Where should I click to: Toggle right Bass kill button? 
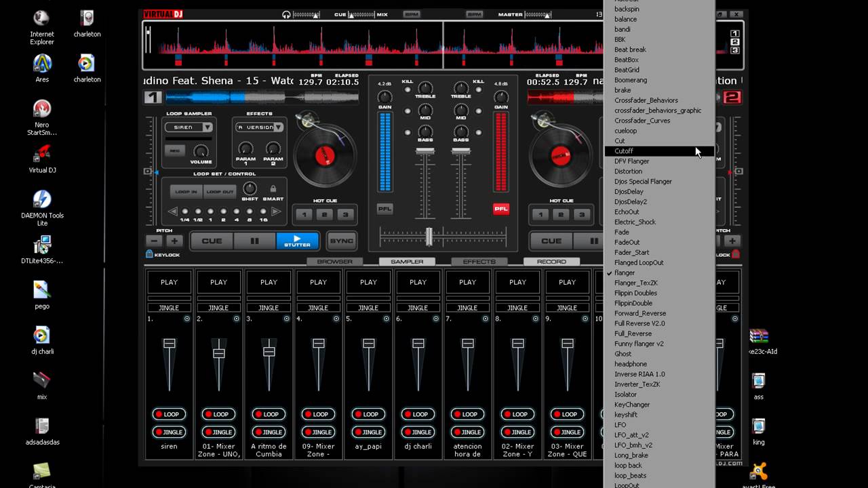[479, 133]
